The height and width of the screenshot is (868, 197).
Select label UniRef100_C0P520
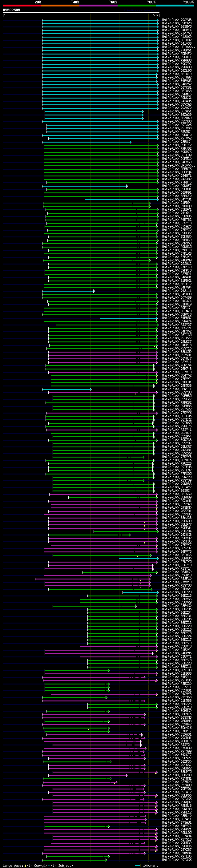coord(177,159)
